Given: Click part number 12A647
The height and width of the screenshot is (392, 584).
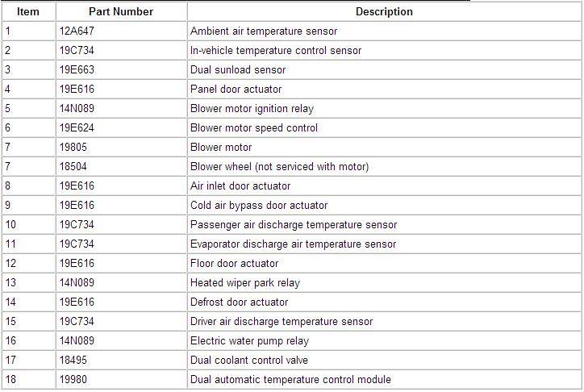Looking at the screenshot, I should tap(77, 31).
